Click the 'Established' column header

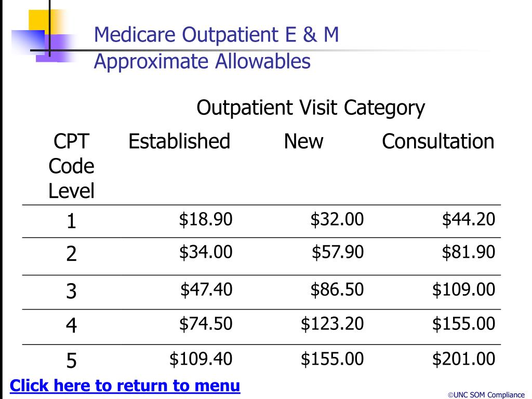(x=179, y=141)
